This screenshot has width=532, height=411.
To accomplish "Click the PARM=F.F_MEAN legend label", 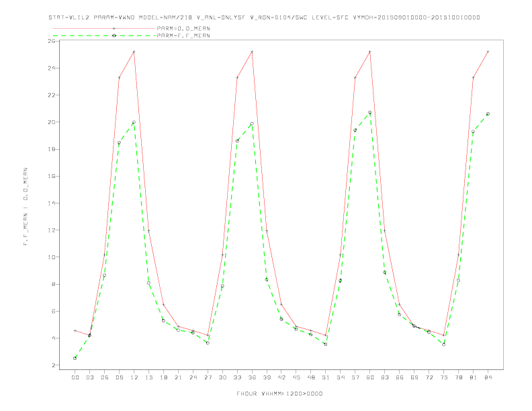I will click(x=183, y=36).
